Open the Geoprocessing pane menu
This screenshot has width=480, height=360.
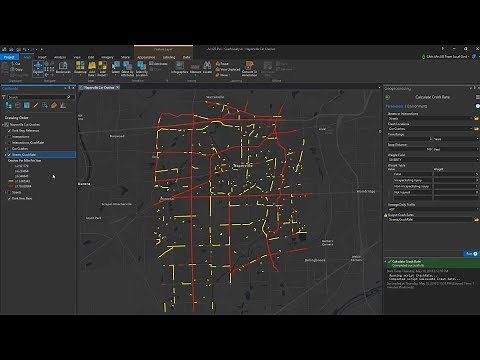(478, 97)
